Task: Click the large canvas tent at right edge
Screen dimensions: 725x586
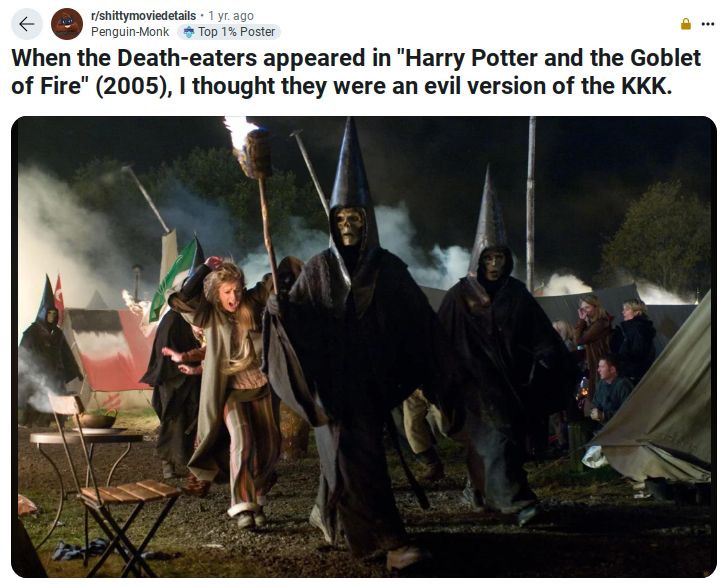Action: click(659, 398)
